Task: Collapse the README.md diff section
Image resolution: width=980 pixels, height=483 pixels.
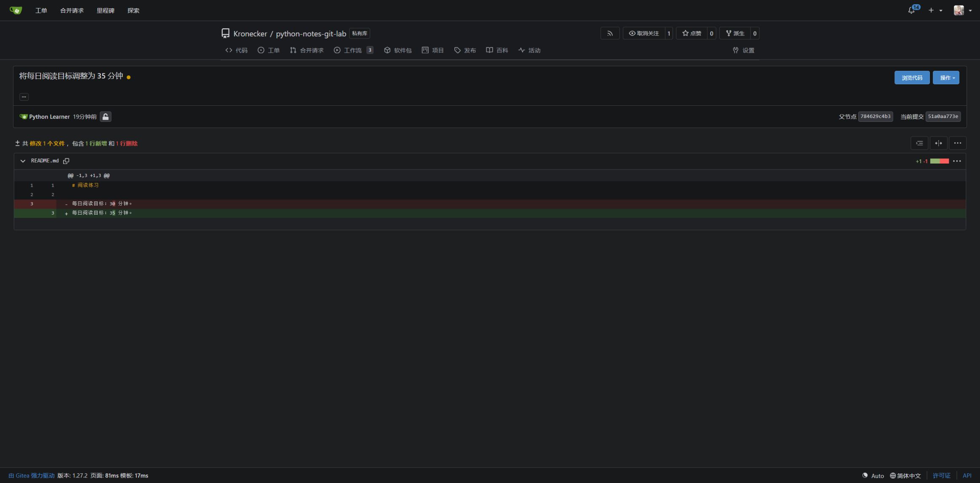Action: [x=23, y=161]
